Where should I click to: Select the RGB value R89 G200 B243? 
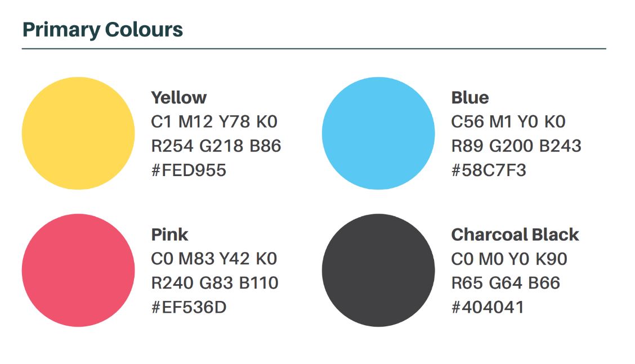(x=516, y=146)
